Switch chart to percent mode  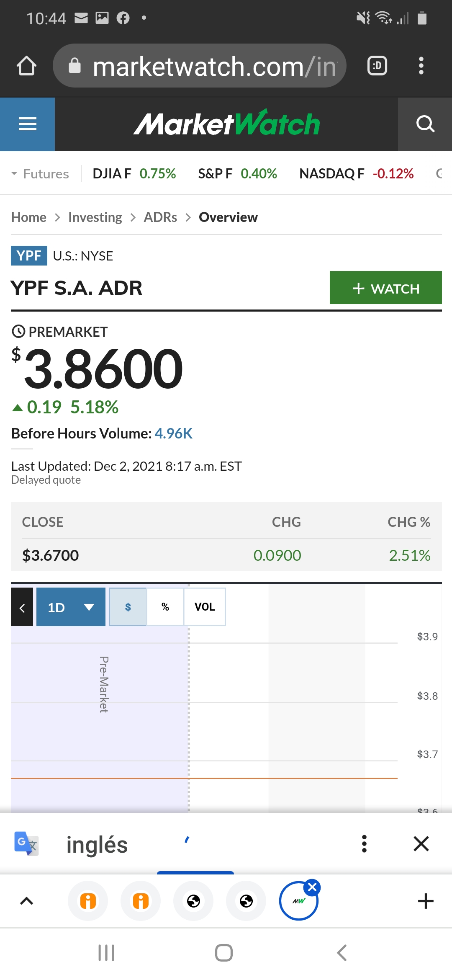point(165,607)
